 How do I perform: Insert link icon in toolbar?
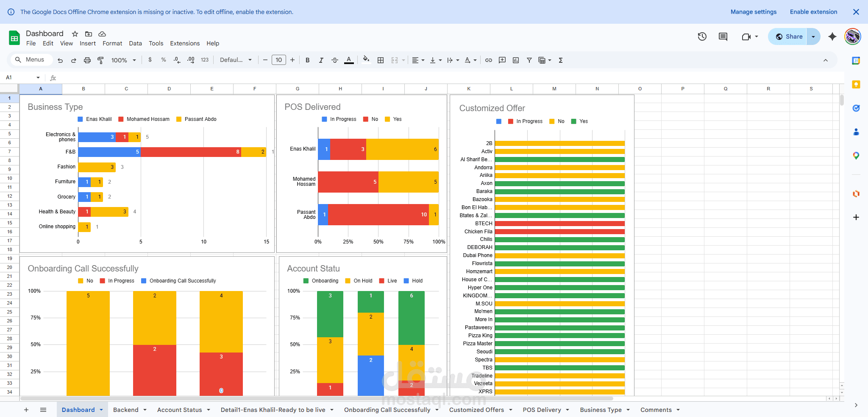click(x=489, y=60)
